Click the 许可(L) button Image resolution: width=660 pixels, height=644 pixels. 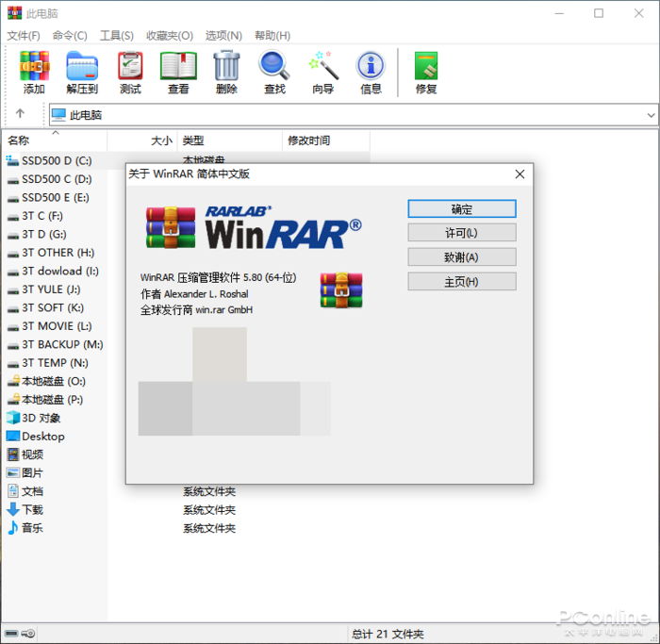[462, 233]
